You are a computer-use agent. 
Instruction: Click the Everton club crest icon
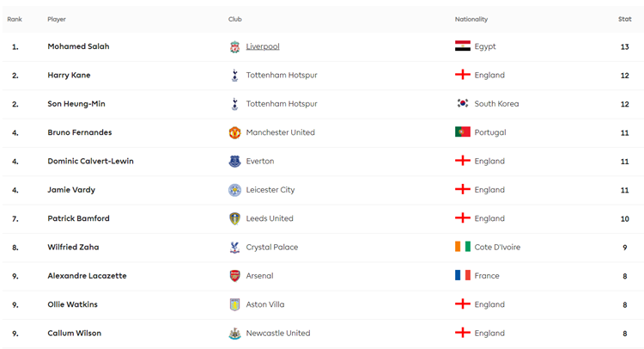[x=234, y=161]
